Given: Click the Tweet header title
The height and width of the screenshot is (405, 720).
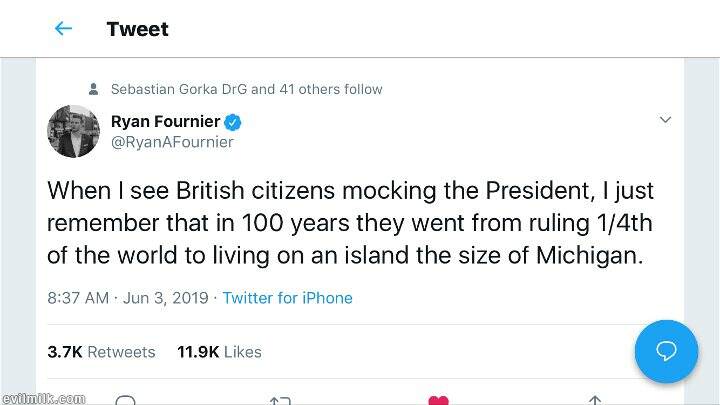Looking at the screenshot, I should pyautogui.click(x=137, y=29).
